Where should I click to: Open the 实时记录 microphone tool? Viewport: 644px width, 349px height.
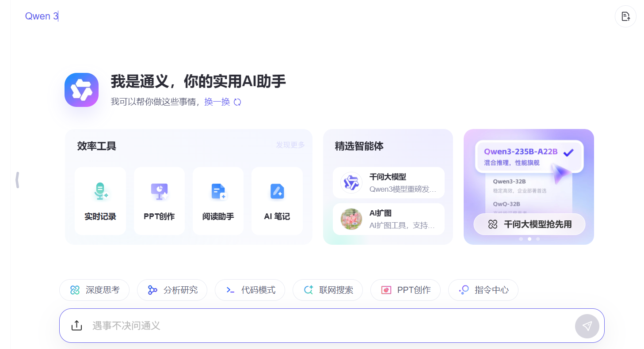[x=100, y=201]
